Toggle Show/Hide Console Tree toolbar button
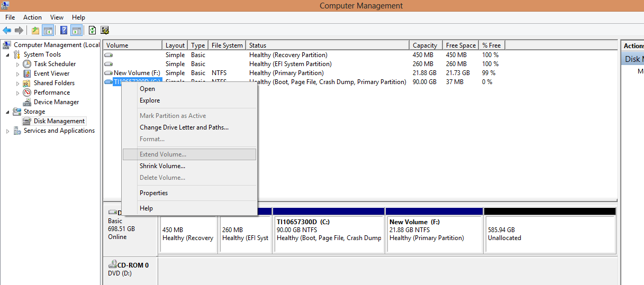Screen dimensions: 644x285 pyautogui.click(x=48, y=30)
